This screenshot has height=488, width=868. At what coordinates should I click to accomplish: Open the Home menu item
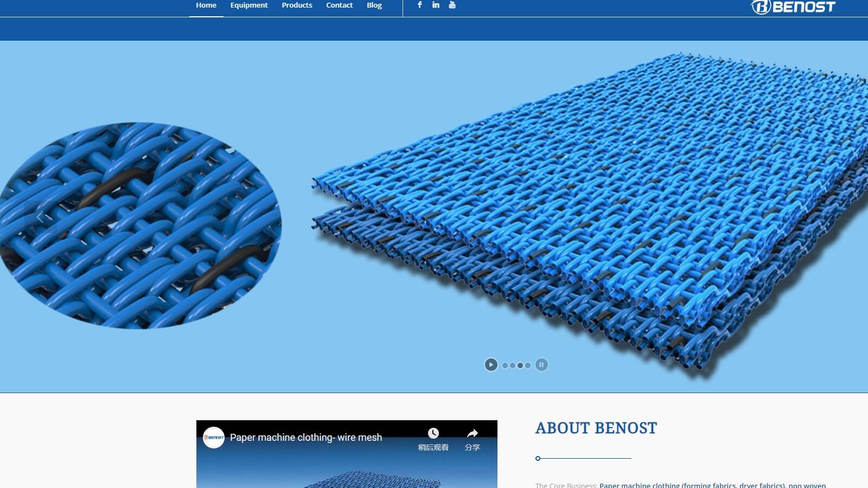[206, 5]
